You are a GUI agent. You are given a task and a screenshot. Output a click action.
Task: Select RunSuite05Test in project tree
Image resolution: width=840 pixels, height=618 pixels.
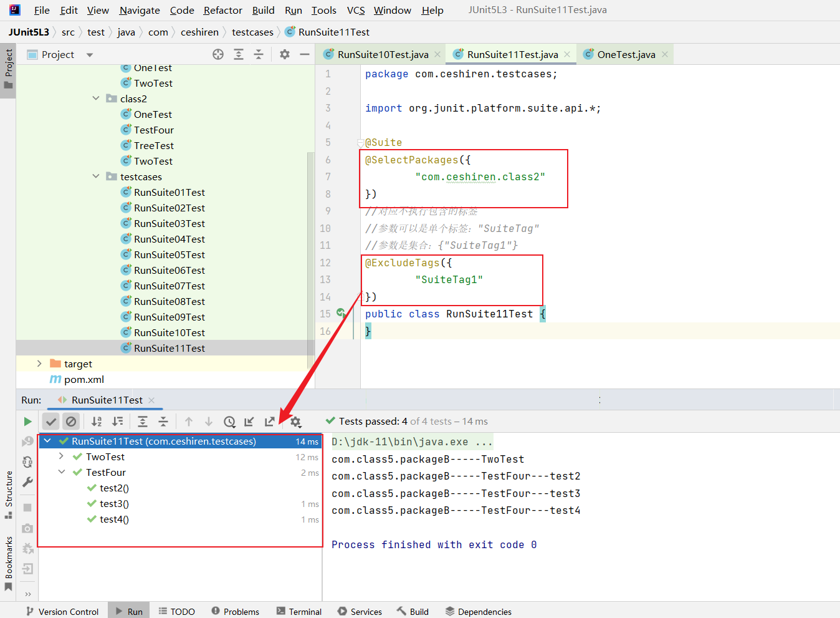point(169,254)
